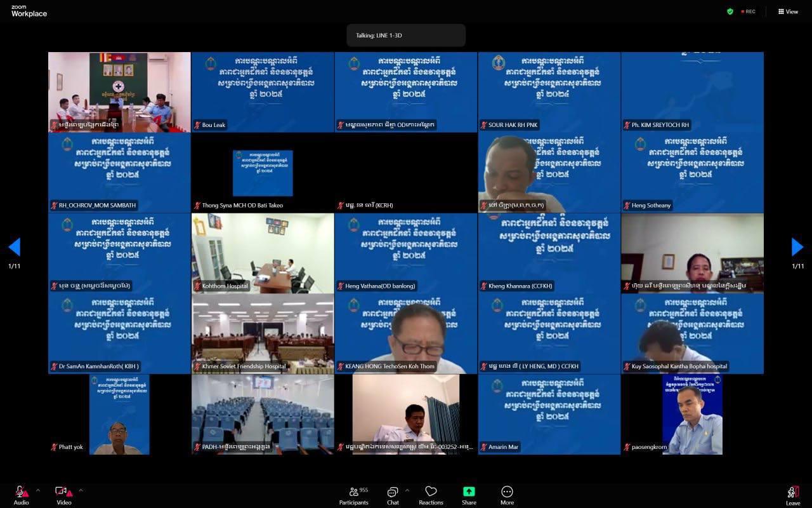Click the '1/11' page label under right arrow

pyautogui.click(x=798, y=266)
